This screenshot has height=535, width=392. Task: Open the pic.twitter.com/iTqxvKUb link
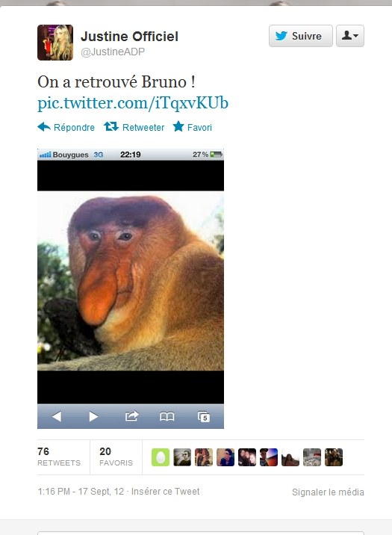[x=133, y=103]
